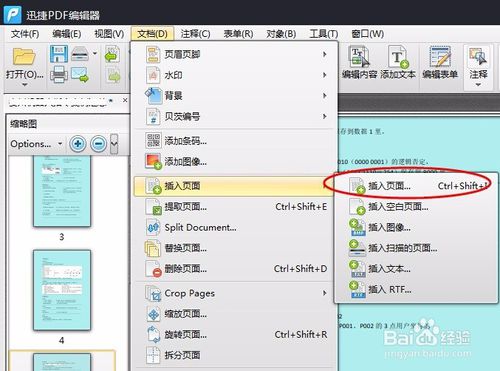Click 插入文本... in submenu
This screenshot has height=371, width=500.
tap(417, 269)
